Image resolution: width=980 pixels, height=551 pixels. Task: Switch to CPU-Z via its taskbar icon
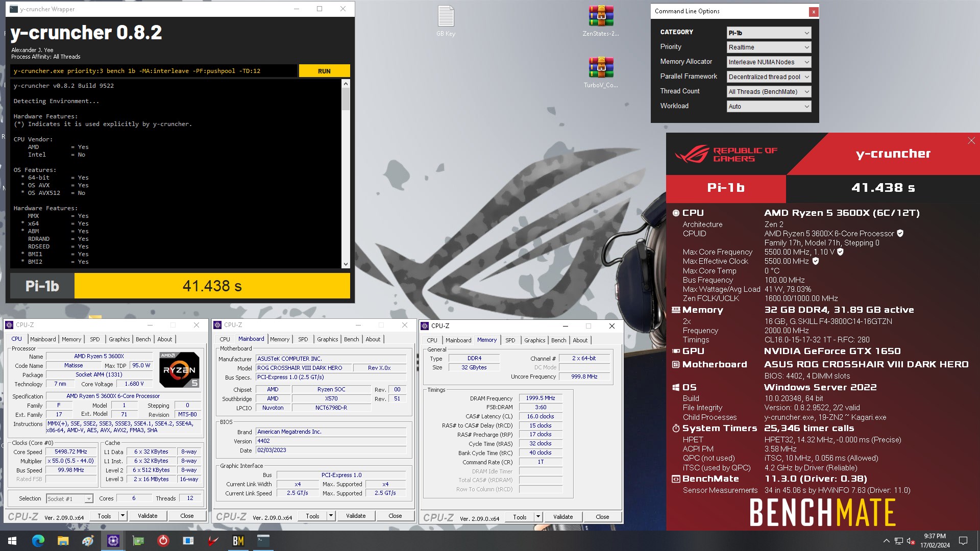[x=113, y=541]
